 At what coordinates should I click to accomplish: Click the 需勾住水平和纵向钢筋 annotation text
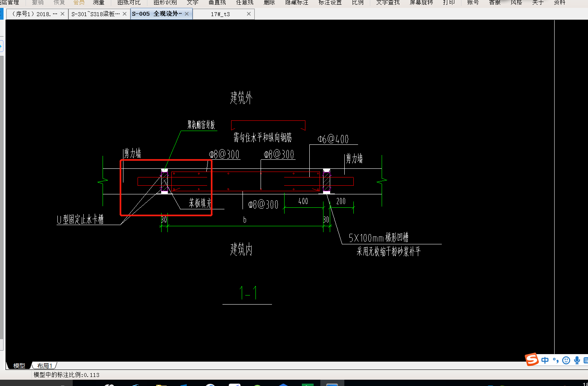tap(263, 137)
